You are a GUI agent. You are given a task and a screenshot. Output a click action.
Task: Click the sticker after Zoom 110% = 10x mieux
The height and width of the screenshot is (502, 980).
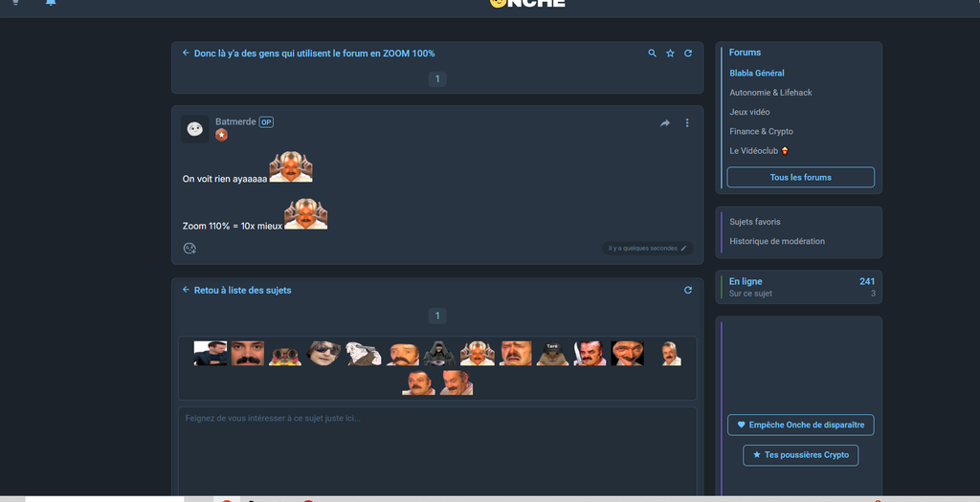pos(305,214)
